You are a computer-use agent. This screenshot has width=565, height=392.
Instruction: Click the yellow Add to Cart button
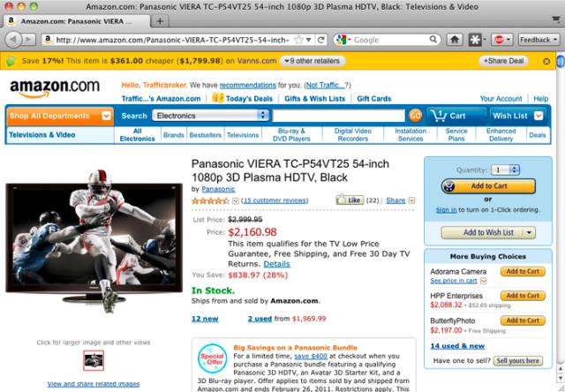click(x=488, y=186)
